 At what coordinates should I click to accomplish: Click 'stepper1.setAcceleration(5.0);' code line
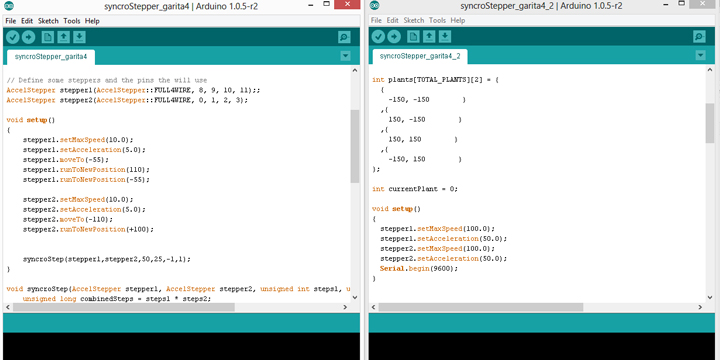[84, 150]
